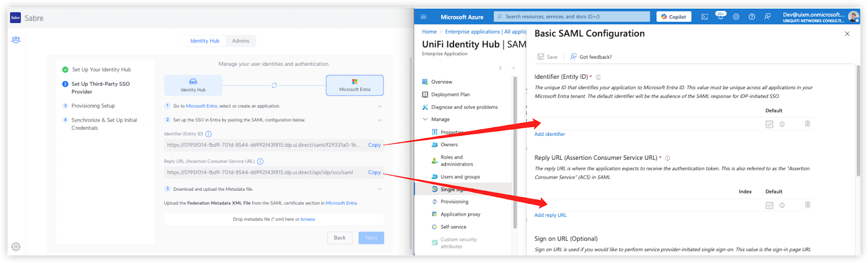Click info icon beside Identifier (Entity ID) heading
Image resolution: width=868 pixels, height=263 pixels.
(x=598, y=77)
